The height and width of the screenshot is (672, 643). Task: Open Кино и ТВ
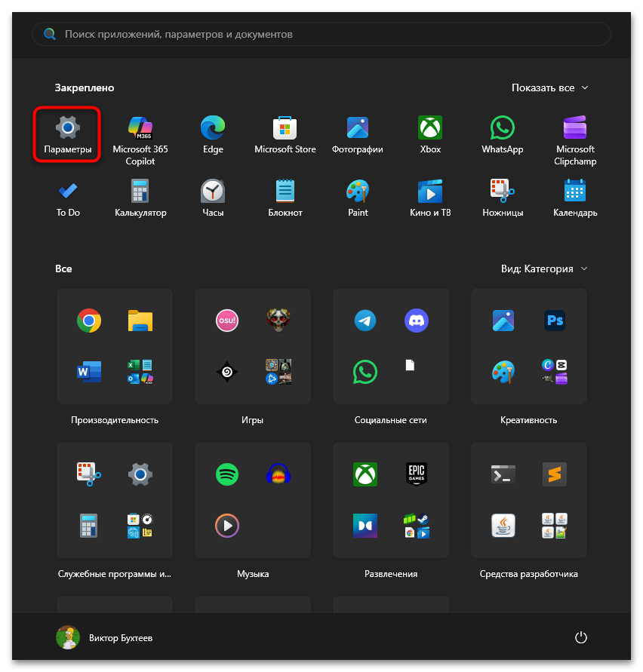click(x=430, y=198)
